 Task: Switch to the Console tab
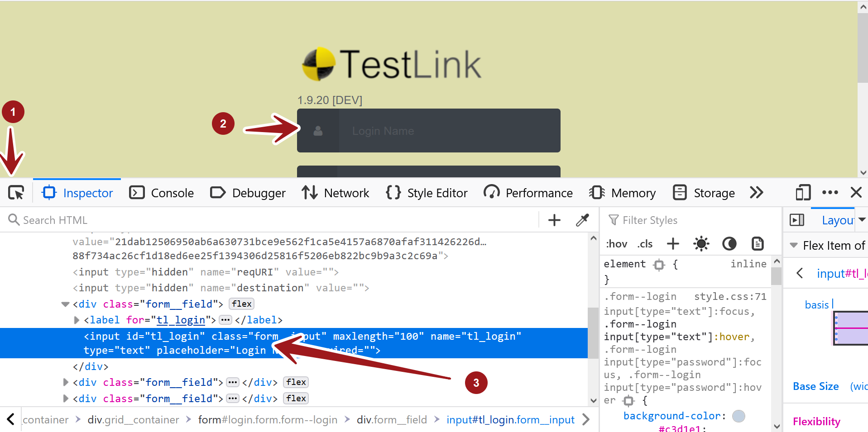(172, 193)
